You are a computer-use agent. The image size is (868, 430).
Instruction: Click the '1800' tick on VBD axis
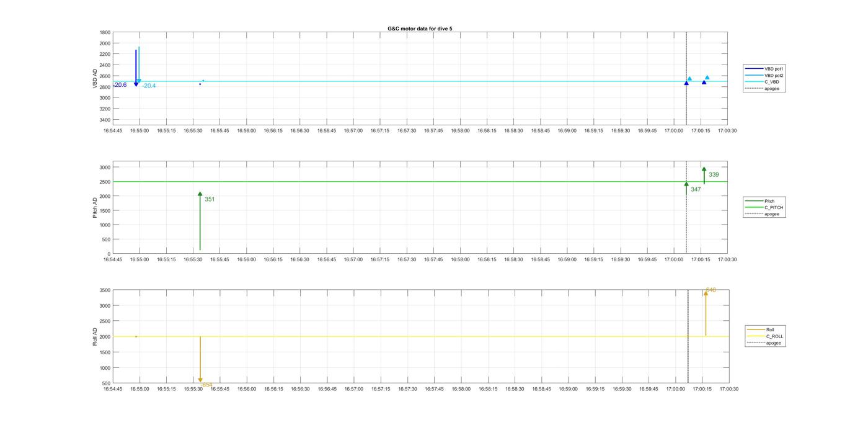(x=105, y=32)
